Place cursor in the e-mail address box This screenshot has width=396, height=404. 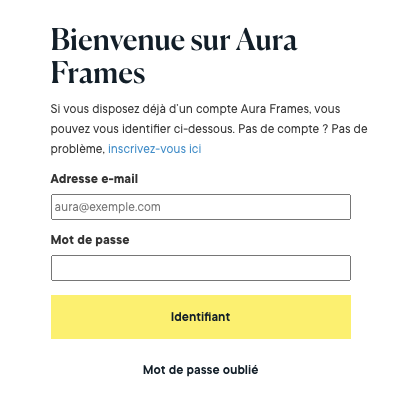coord(201,207)
